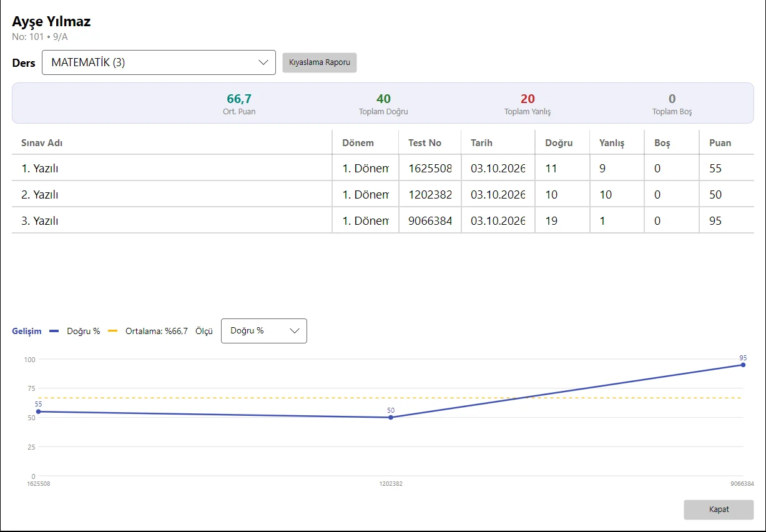The image size is (766, 532).
Task: Click the chart data point labeled 50
Action: click(x=391, y=417)
